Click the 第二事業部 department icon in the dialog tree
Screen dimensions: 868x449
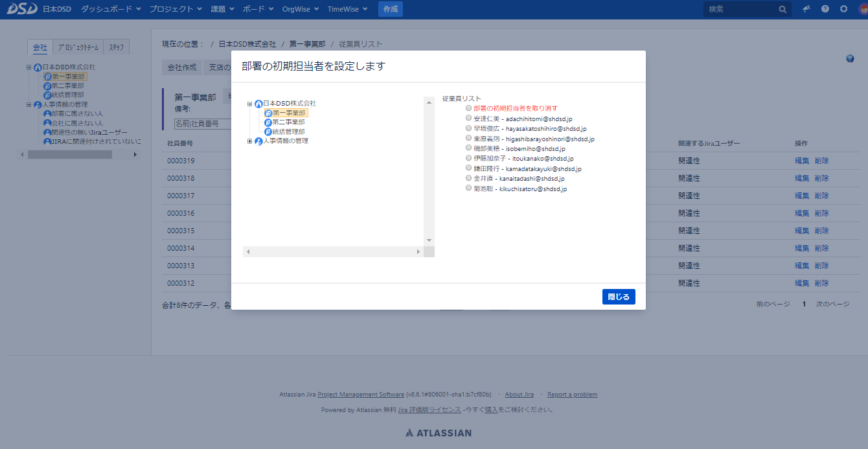coord(268,122)
